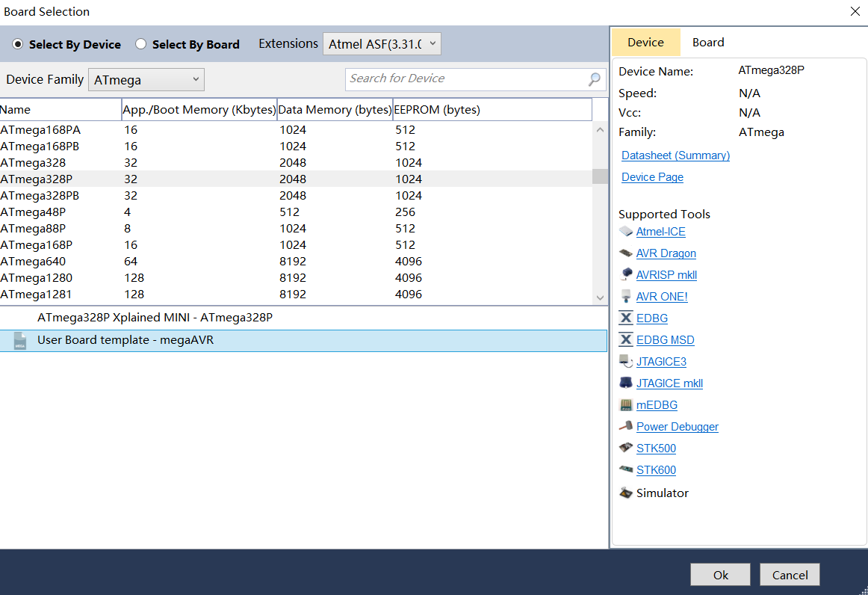Open the Extensions Atmel ASF dropdown

(x=382, y=44)
